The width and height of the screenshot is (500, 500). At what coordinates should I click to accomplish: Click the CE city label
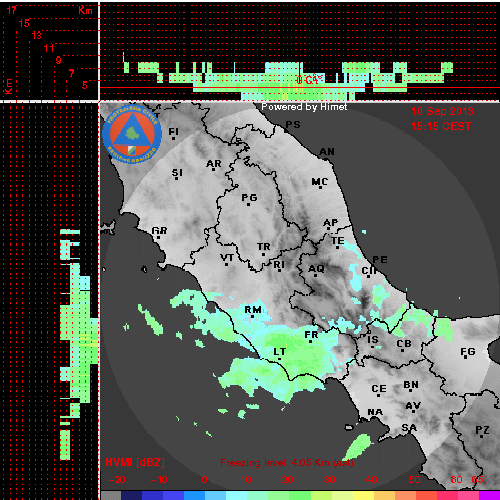point(379,389)
